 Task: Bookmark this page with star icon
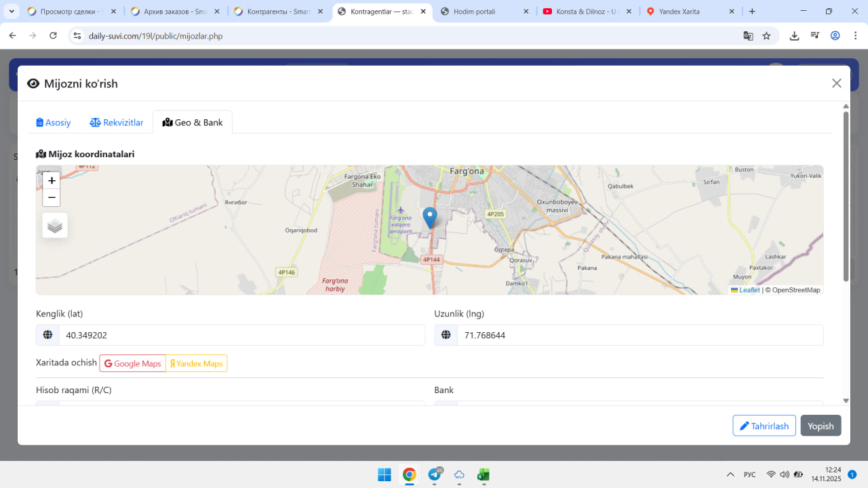click(766, 36)
